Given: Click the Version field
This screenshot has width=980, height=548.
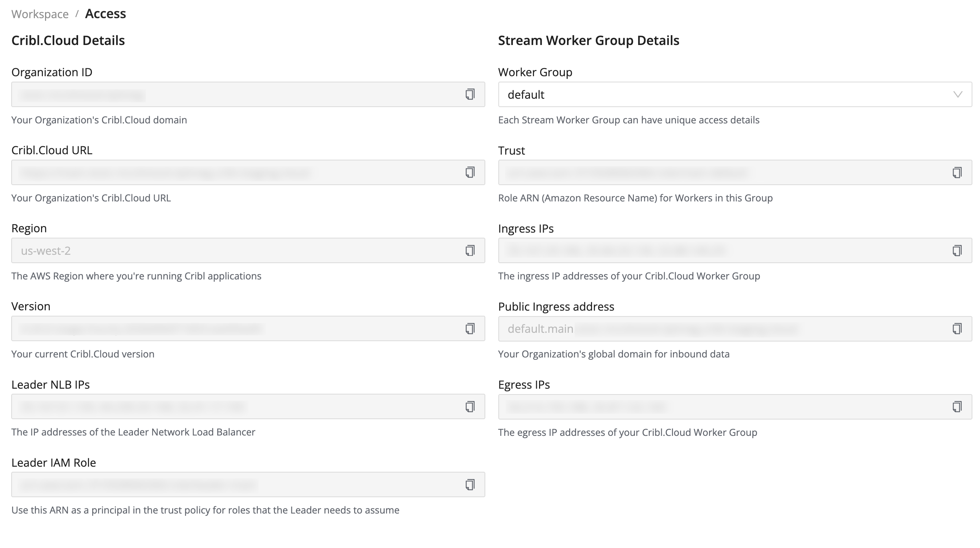Looking at the screenshot, I should coord(248,328).
